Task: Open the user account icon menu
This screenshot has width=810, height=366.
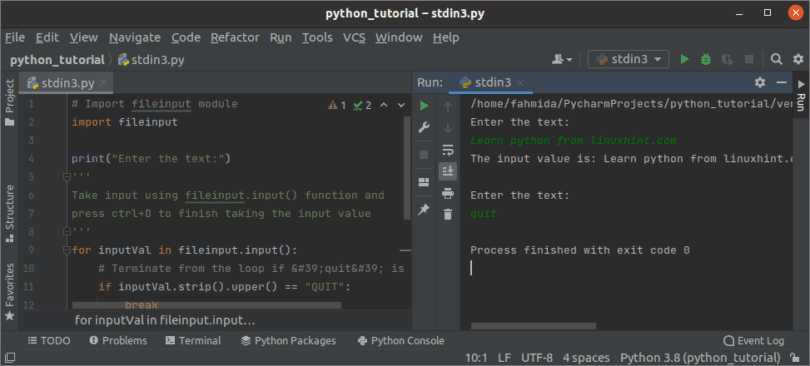Action: point(562,59)
